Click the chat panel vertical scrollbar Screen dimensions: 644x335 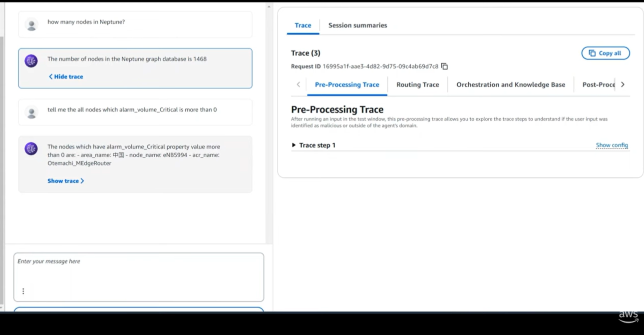click(270, 125)
